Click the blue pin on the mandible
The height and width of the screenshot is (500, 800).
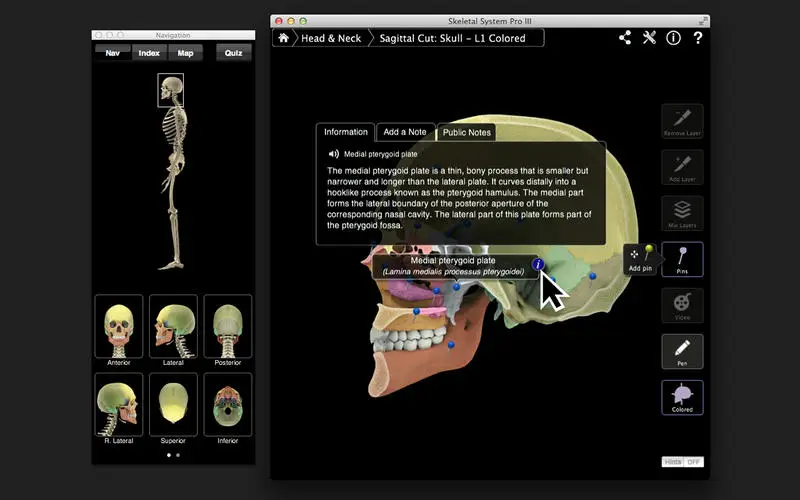tap(451, 345)
